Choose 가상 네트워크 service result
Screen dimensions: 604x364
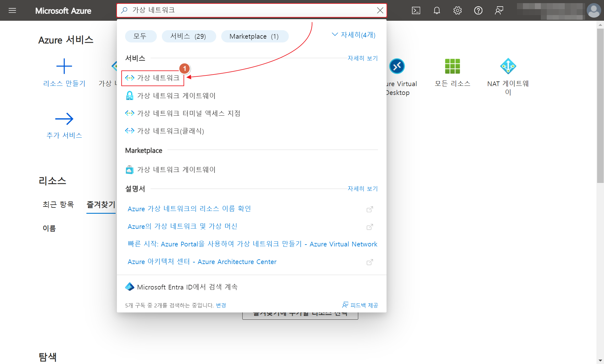(x=158, y=78)
